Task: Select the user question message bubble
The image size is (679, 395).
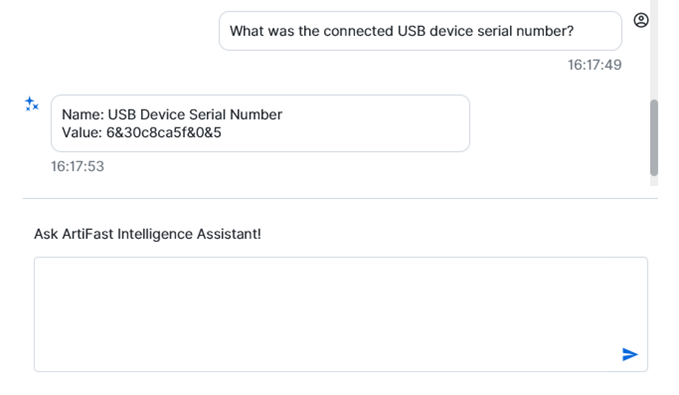Action: [x=420, y=31]
